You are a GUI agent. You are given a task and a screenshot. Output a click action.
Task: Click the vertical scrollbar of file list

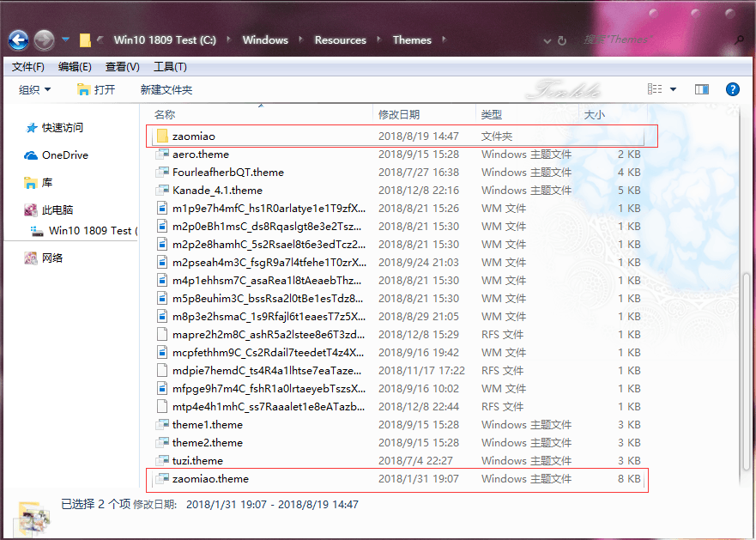click(x=747, y=372)
